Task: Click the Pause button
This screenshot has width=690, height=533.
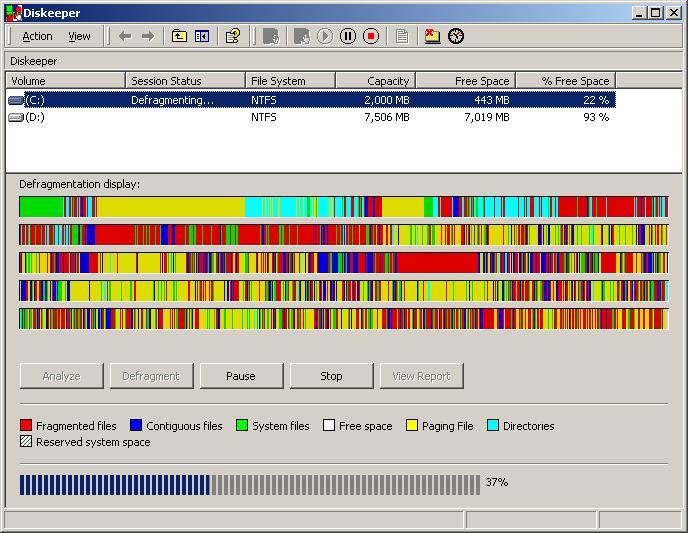Action: [240, 376]
